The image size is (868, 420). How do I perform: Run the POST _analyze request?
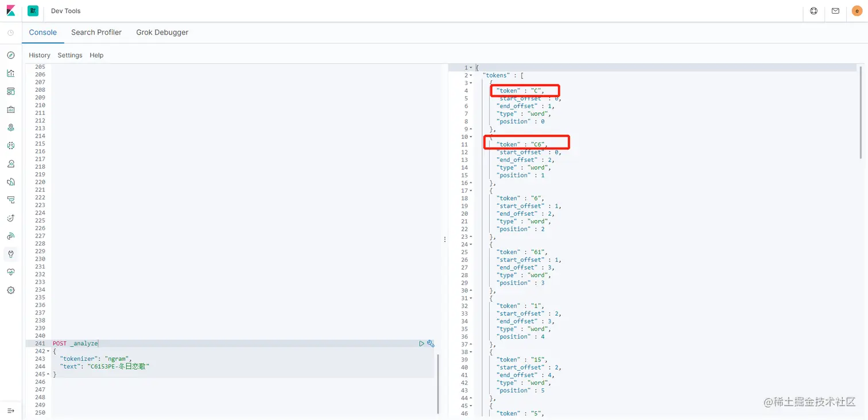coord(421,344)
